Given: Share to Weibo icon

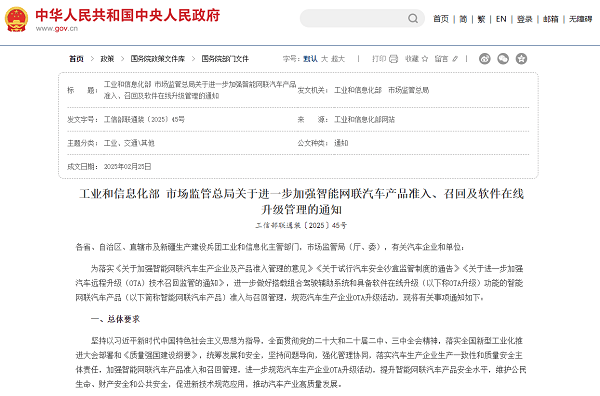Looking at the screenshot, I should coord(485,59).
